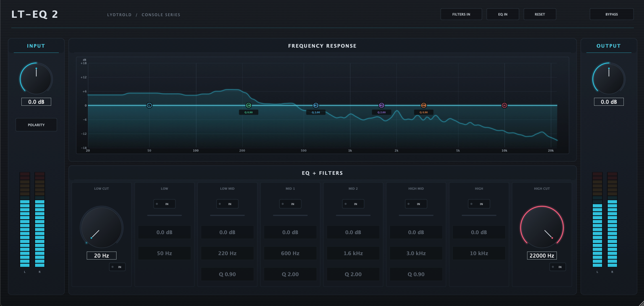Click the resize grip at window corner
The width and height of the screenshot is (644, 306).
tap(641, 303)
